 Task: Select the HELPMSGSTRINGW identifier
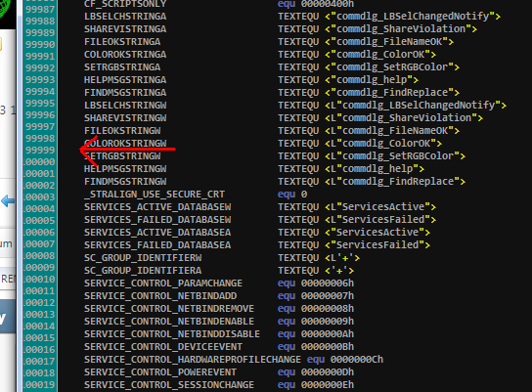[125, 169]
